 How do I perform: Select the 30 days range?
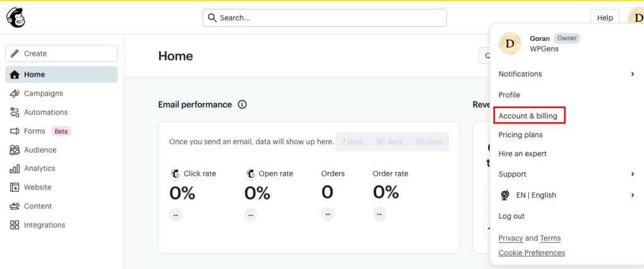[x=389, y=142]
